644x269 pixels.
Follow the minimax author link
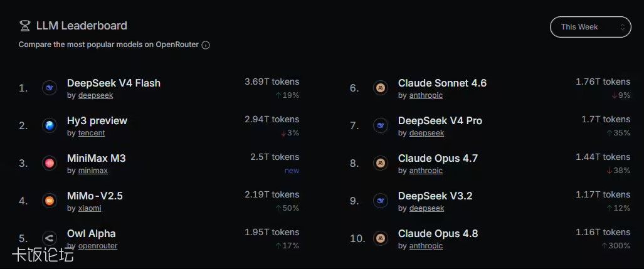pos(93,171)
